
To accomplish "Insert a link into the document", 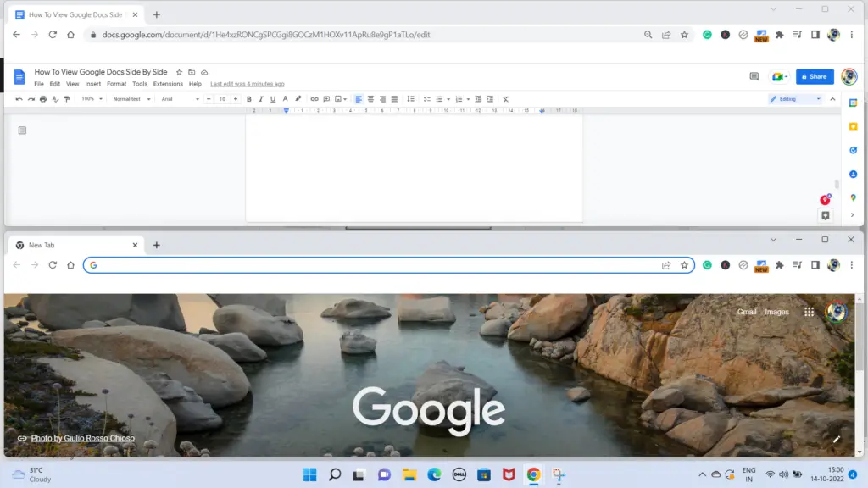I will (314, 99).
